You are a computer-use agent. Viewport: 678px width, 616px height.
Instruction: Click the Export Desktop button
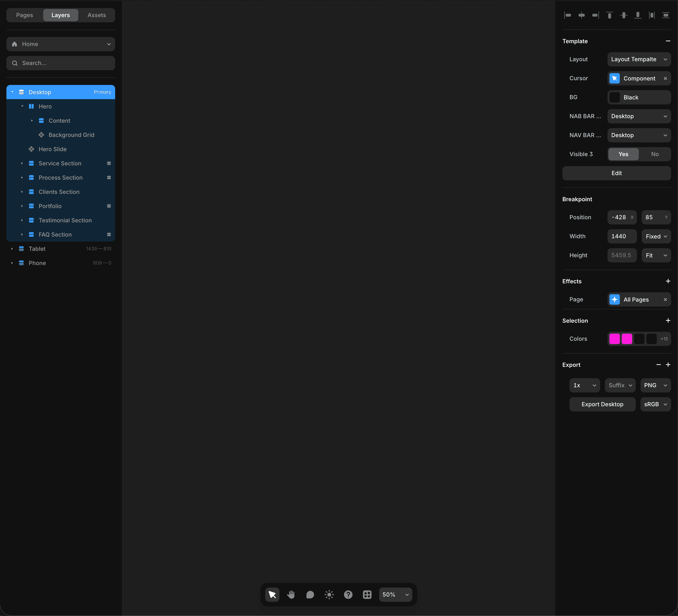click(x=602, y=404)
